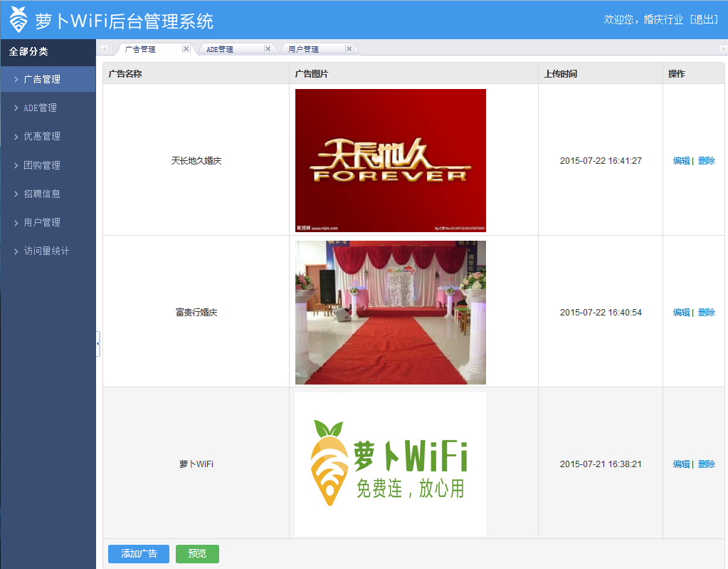
Task: Select upload time 2015-07-22 16:40:54
Action: coord(601,313)
